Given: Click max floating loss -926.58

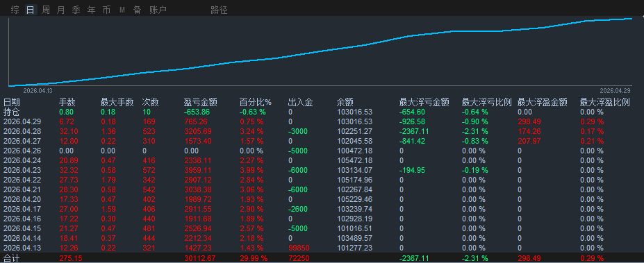Looking at the screenshot, I should (x=412, y=122).
